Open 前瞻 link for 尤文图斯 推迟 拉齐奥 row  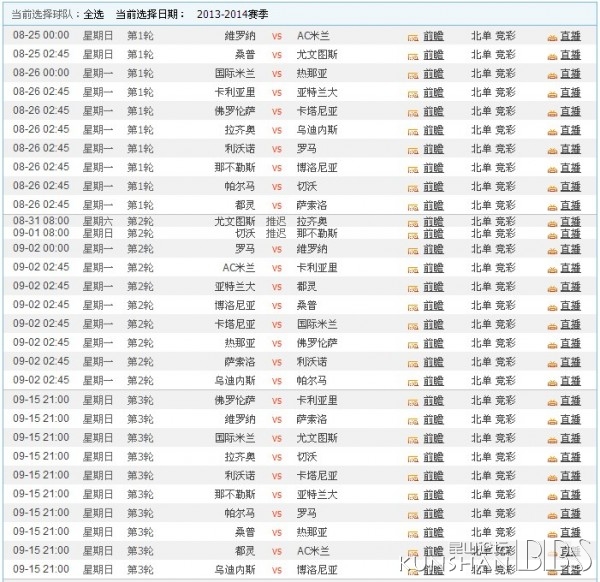434,222
